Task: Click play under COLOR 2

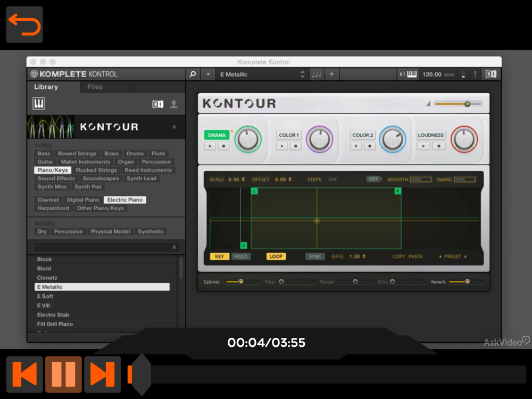Action: click(356, 146)
